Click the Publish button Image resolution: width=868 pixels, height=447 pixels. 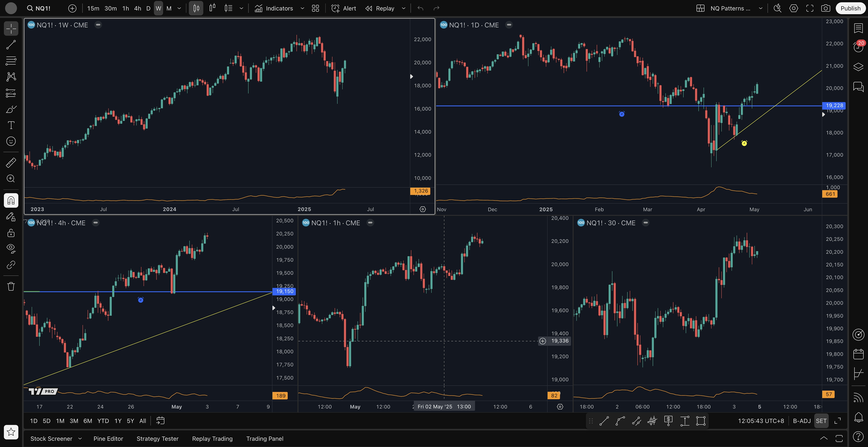tap(850, 8)
